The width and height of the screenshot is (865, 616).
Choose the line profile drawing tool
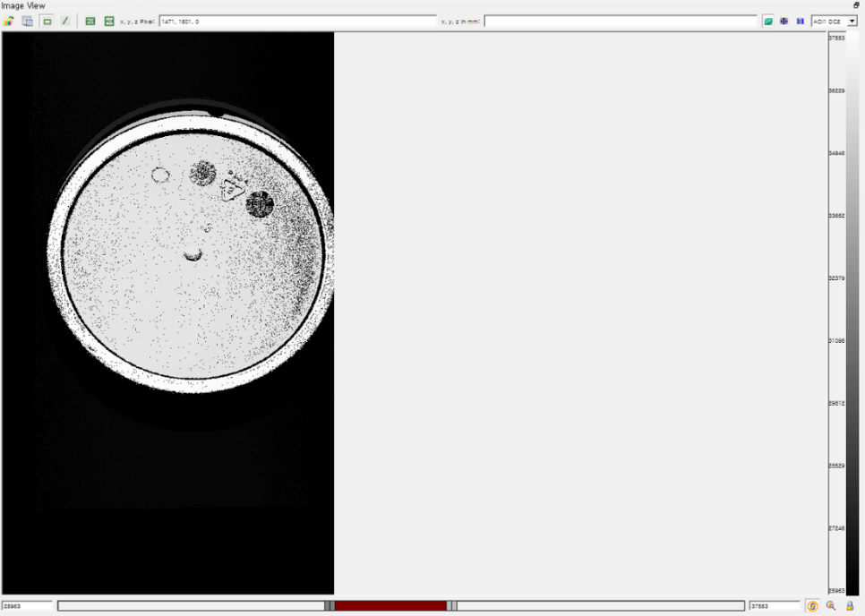pos(64,21)
